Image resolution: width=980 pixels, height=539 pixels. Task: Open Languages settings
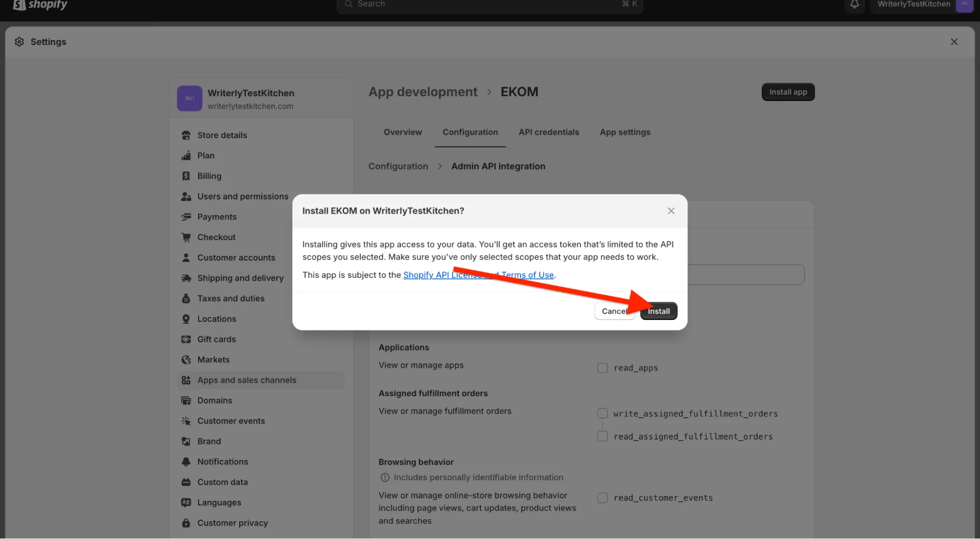(261, 503)
